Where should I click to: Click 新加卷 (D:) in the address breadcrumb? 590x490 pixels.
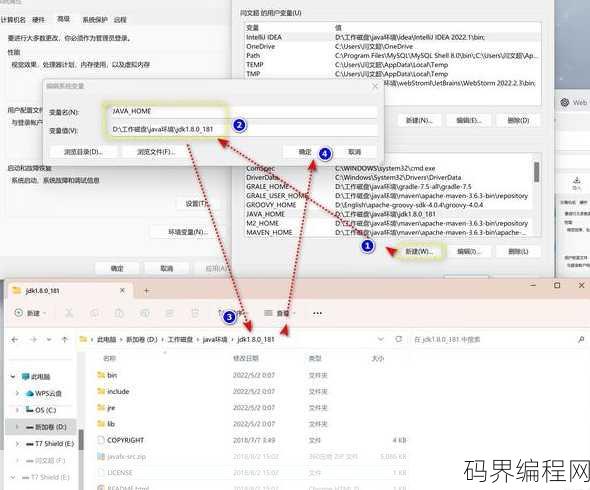pyautogui.click(x=141, y=339)
